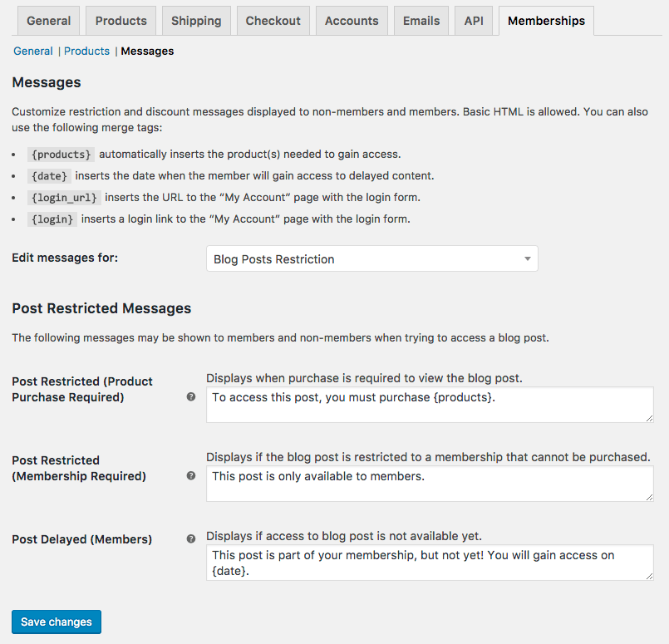This screenshot has height=644, width=669.
Task: Switch to the Checkout tab
Action: 273,21
